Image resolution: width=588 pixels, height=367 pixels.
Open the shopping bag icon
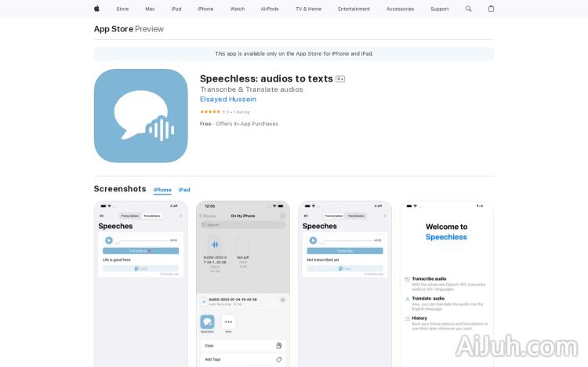pyautogui.click(x=491, y=9)
